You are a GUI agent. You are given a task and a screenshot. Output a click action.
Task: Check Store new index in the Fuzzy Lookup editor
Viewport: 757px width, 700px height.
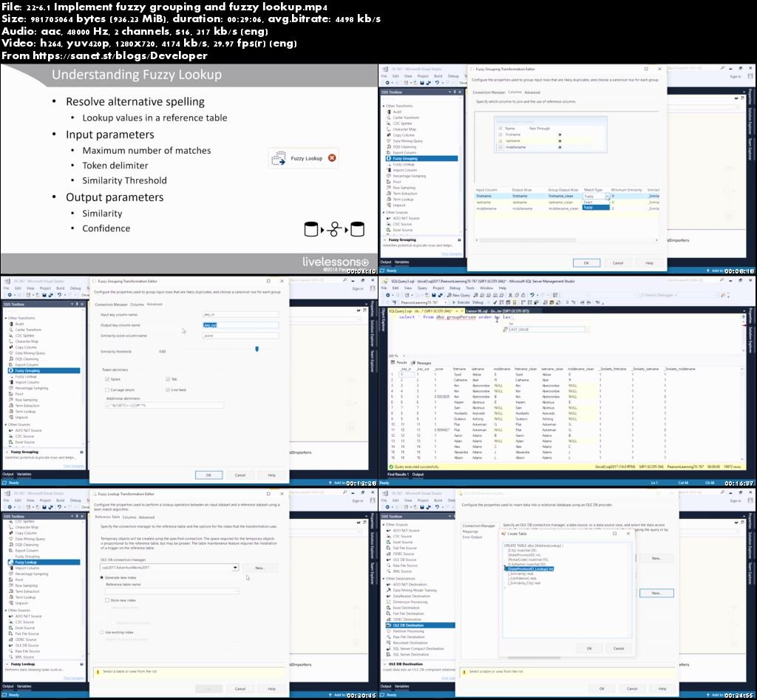(x=107, y=600)
